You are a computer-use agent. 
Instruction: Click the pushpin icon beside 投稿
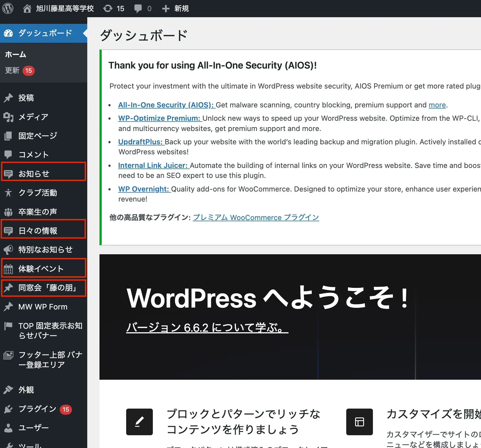pos(8,98)
